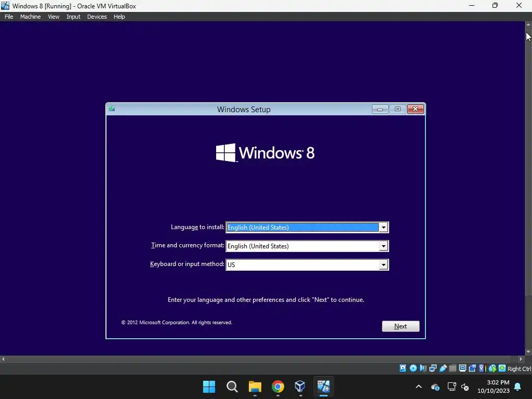The image size is (532, 399).
Task: Click the audio speaker icon in VirtualBox status bar
Action: pos(423,368)
